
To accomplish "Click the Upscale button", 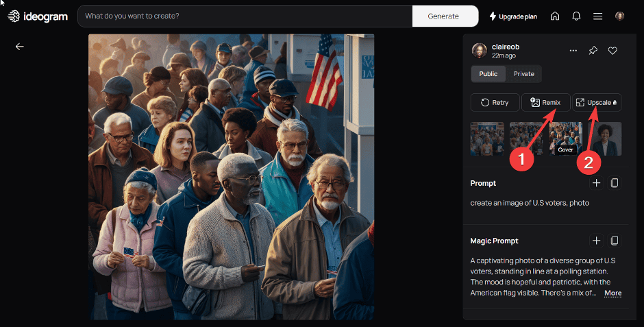I will [597, 102].
